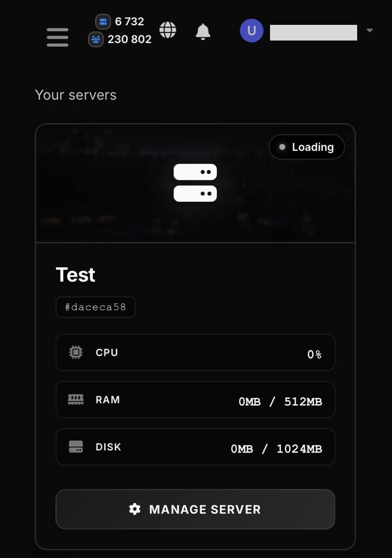The image size is (392, 558).
Task: Click the users count icon
Action: pyautogui.click(x=96, y=39)
